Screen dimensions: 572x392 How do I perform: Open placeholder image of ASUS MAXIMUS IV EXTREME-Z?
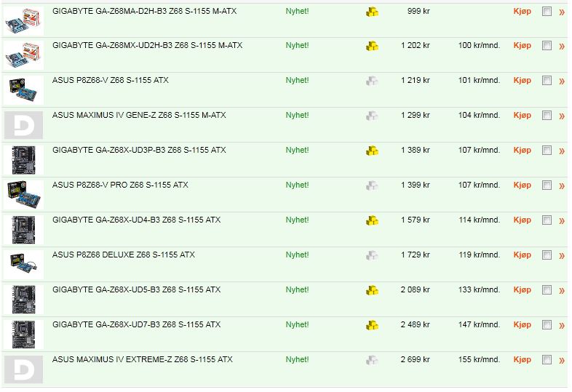[x=23, y=369]
